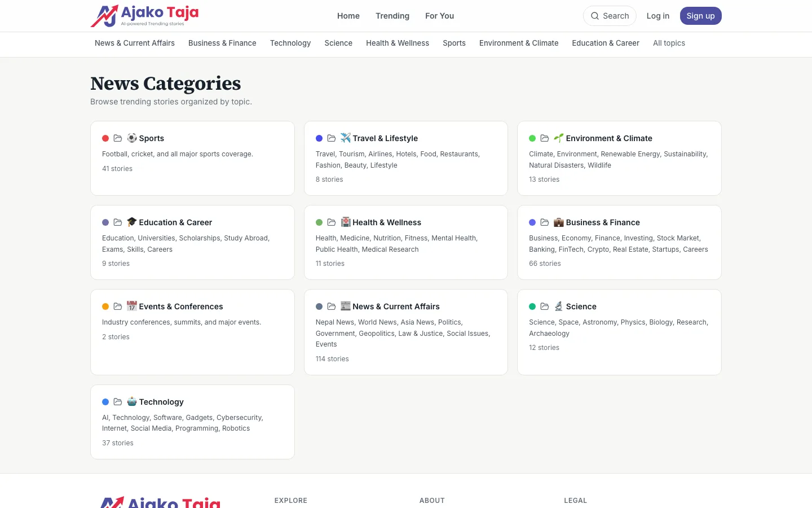Screen dimensions: 812x508
Task: Select Business & Finance in topic bar
Action: [222, 43]
